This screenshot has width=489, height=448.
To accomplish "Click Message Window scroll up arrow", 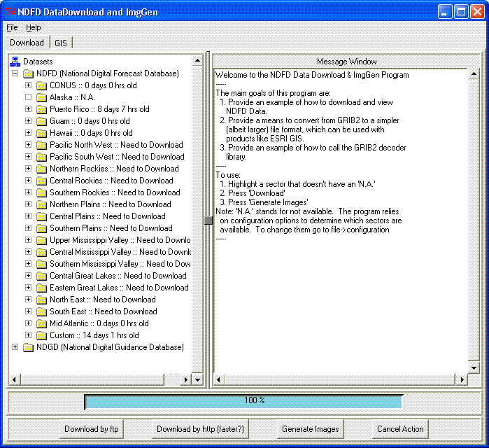I will [x=474, y=74].
